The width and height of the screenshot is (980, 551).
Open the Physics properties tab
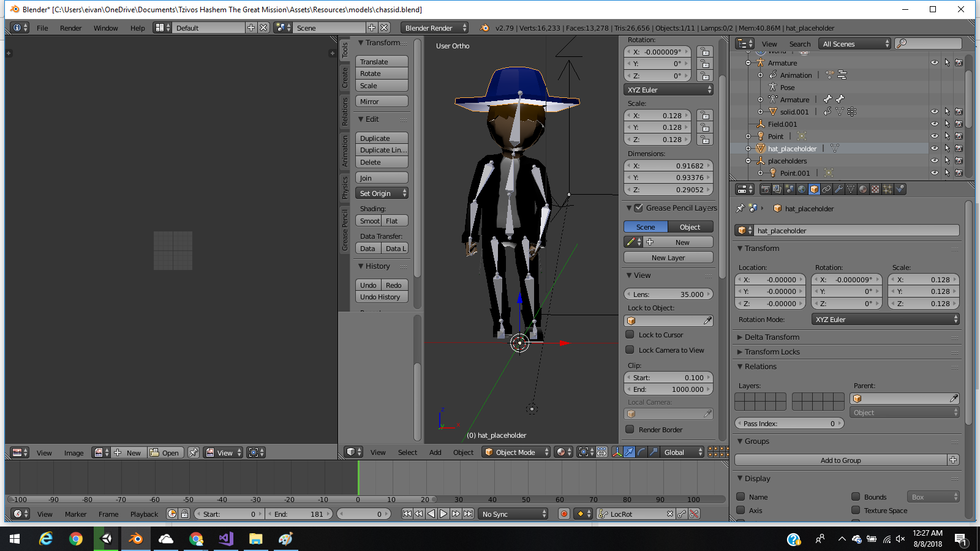(x=900, y=189)
